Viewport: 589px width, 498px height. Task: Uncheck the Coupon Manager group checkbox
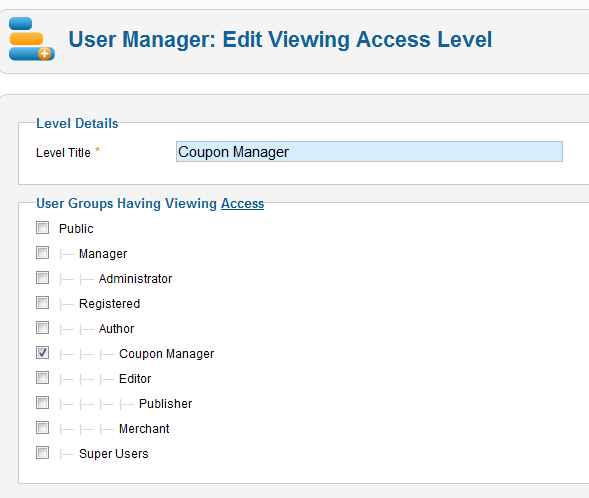[42, 353]
